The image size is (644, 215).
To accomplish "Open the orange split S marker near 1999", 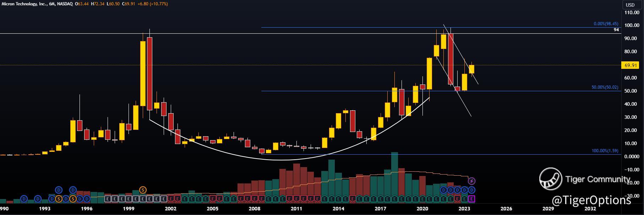I will tap(143, 190).
